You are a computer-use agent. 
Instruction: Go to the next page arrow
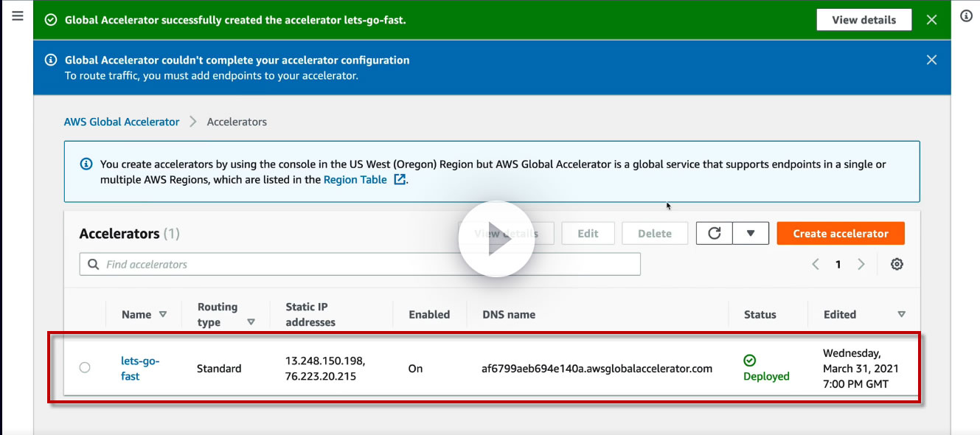coord(861,264)
